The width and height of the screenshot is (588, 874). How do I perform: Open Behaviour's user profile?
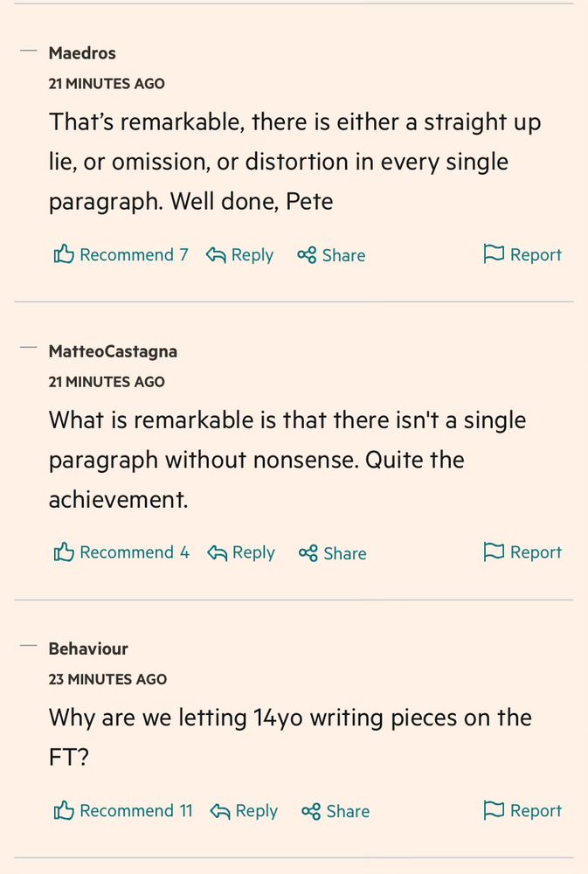pyautogui.click(x=87, y=649)
